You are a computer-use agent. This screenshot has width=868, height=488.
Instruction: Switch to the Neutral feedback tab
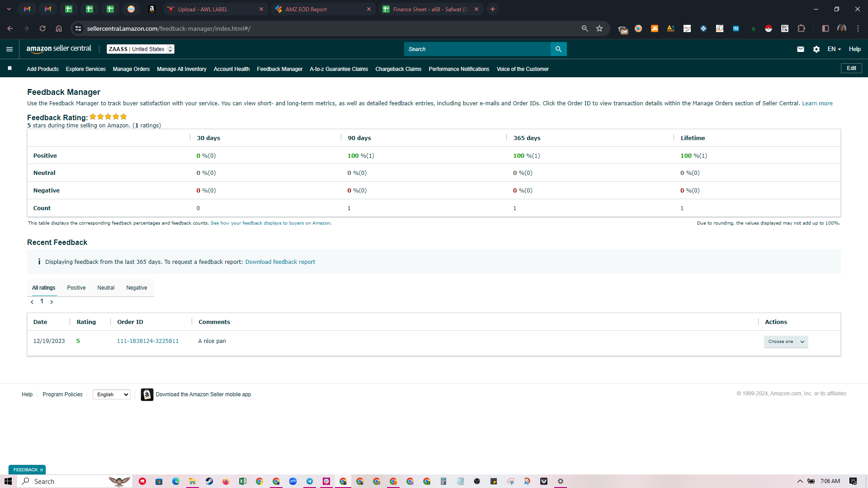tap(106, 288)
